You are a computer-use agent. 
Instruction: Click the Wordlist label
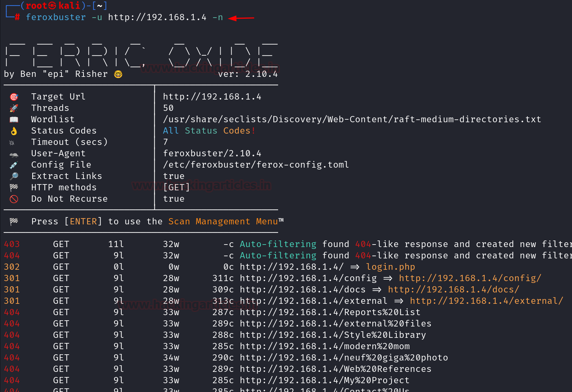point(53,119)
